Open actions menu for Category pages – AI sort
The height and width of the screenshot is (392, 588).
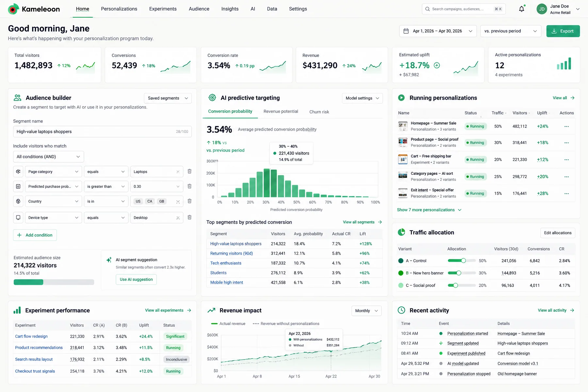coord(566,177)
